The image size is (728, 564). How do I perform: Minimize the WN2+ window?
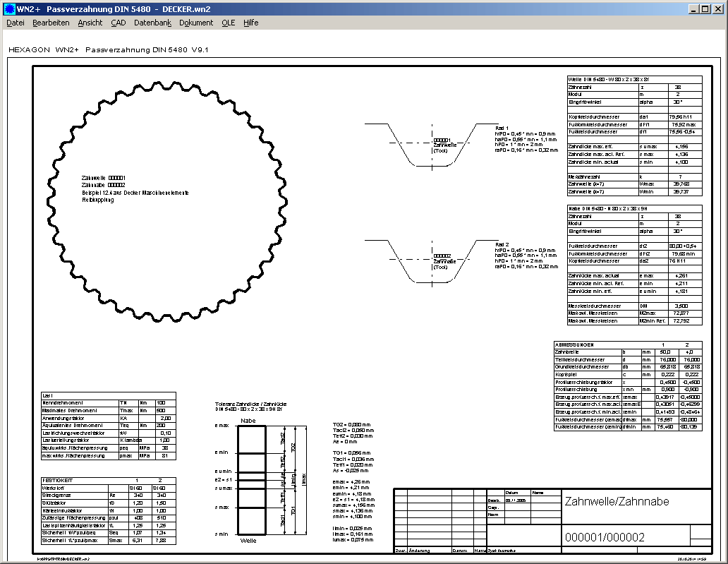coord(694,8)
